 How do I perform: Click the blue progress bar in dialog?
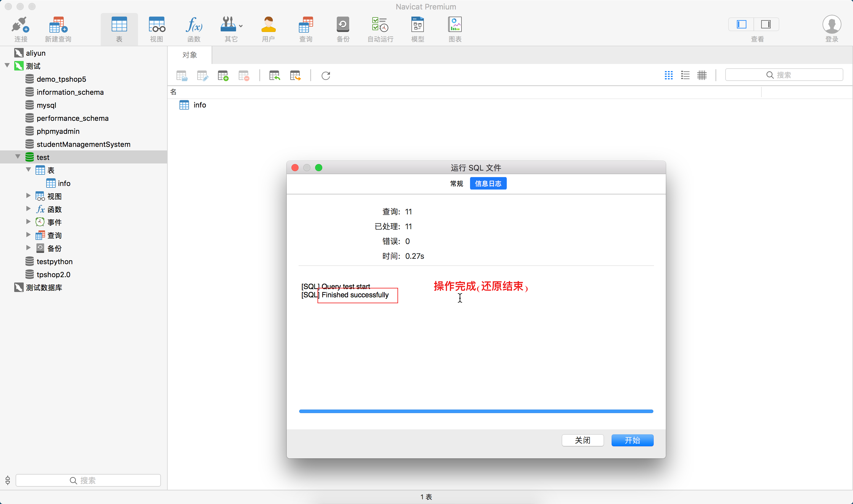pos(476,411)
